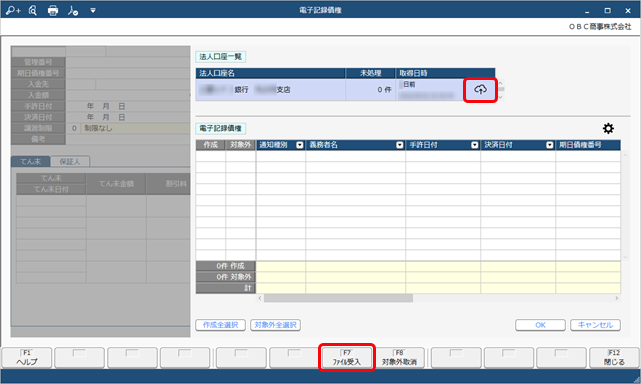
Task: Open the gear settings icon above the table
Action: [x=608, y=128]
